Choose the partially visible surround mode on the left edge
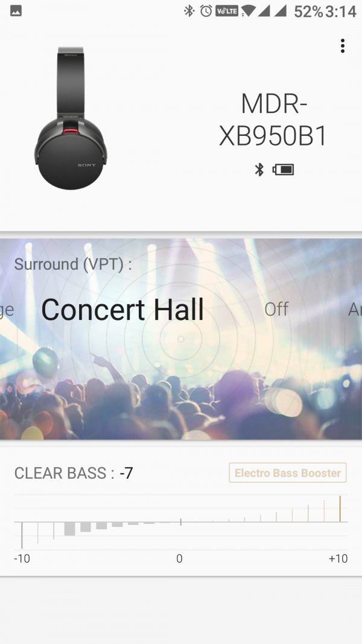The width and height of the screenshot is (362, 644). click(7, 310)
